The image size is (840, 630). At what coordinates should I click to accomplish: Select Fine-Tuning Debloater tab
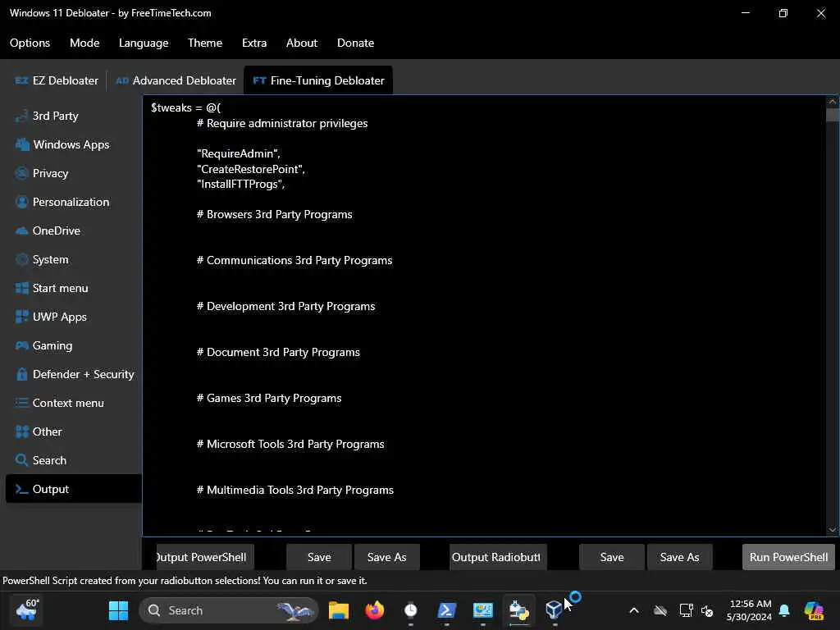(319, 81)
